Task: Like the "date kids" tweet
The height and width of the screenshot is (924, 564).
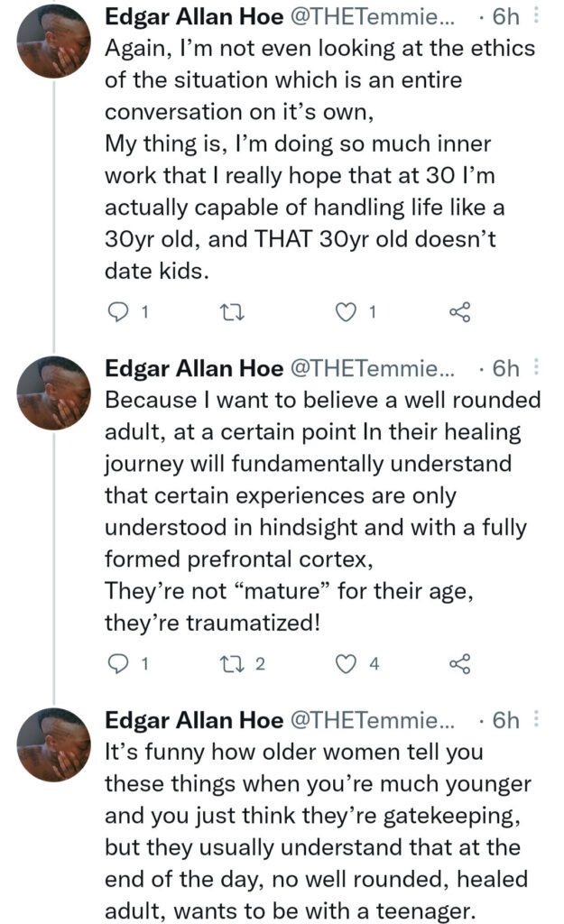Action: pyautogui.click(x=344, y=312)
